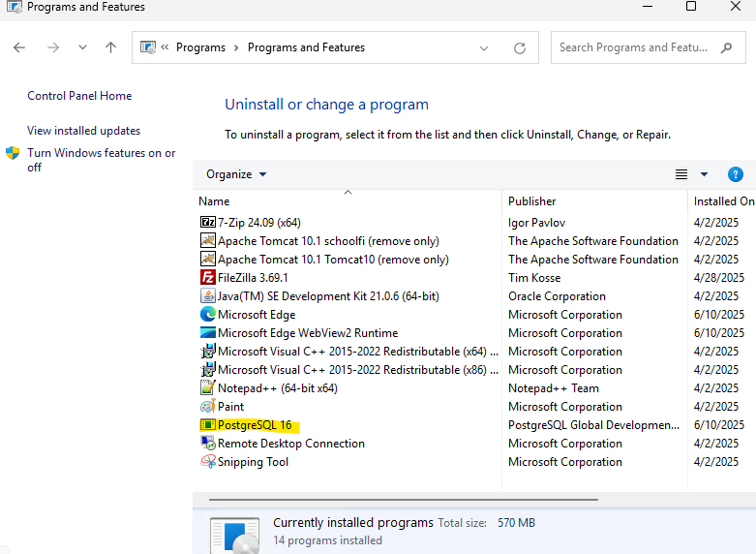Click the Apache Tomcat Tomcat10 icon
The height and width of the screenshot is (554, 756).
(208, 259)
